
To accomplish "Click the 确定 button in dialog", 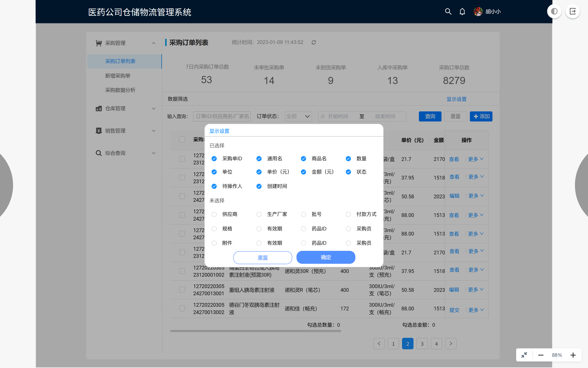I will (x=326, y=257).
